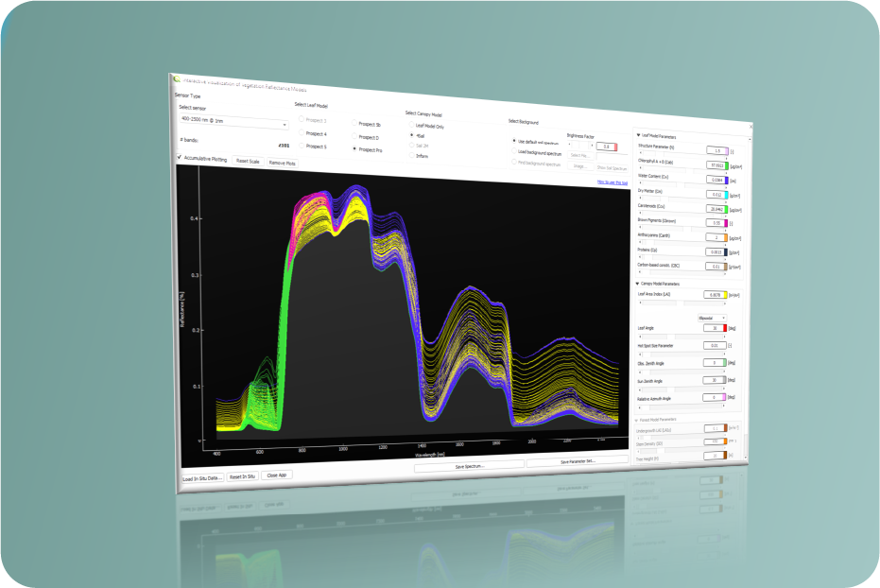Open the how-to-use-this-tool link

click(613, 182)
